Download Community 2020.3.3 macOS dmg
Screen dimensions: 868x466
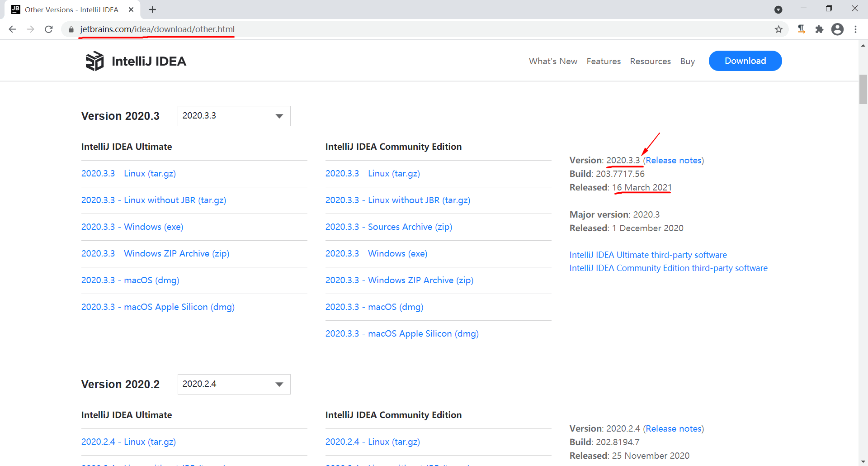[x=374, y=307]
